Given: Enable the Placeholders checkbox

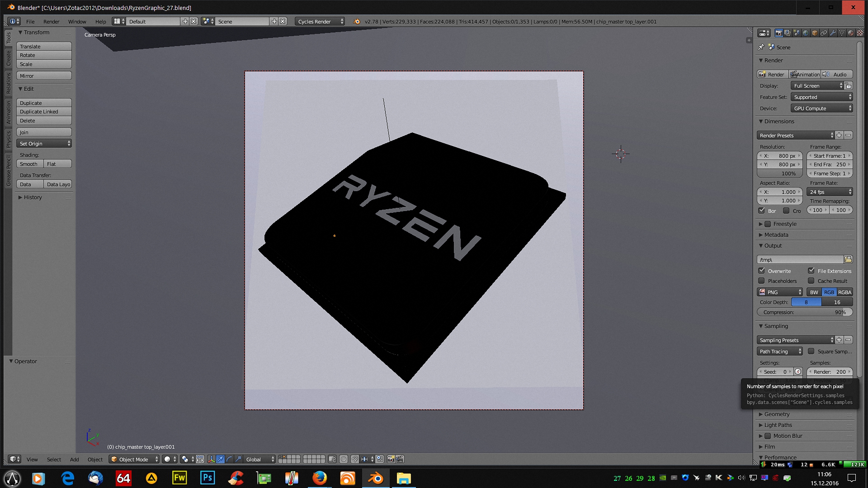Looking at the screenshot, I should click(x=762, y=281).
